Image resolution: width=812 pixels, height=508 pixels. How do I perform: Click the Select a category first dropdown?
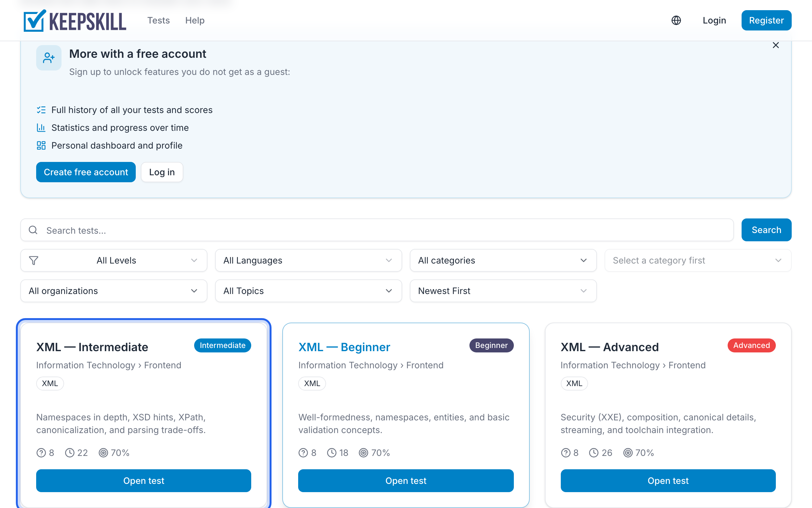tap(697, 260)
